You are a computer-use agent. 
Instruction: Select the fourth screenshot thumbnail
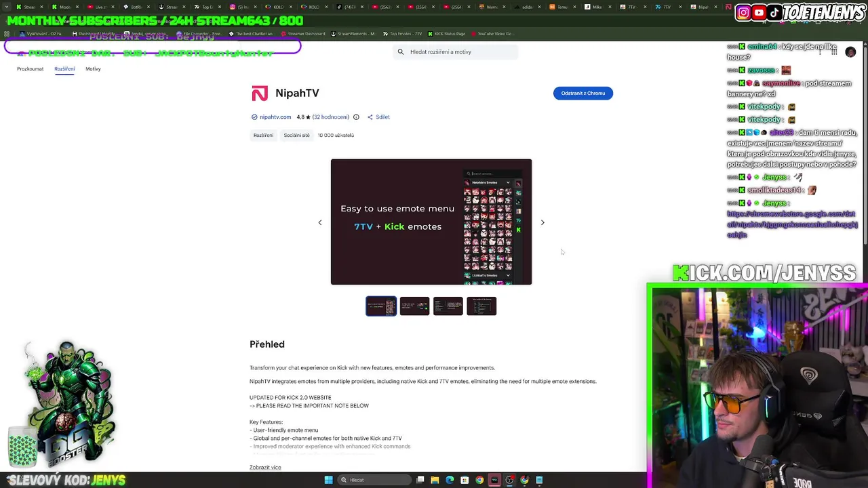coord(481,306)
